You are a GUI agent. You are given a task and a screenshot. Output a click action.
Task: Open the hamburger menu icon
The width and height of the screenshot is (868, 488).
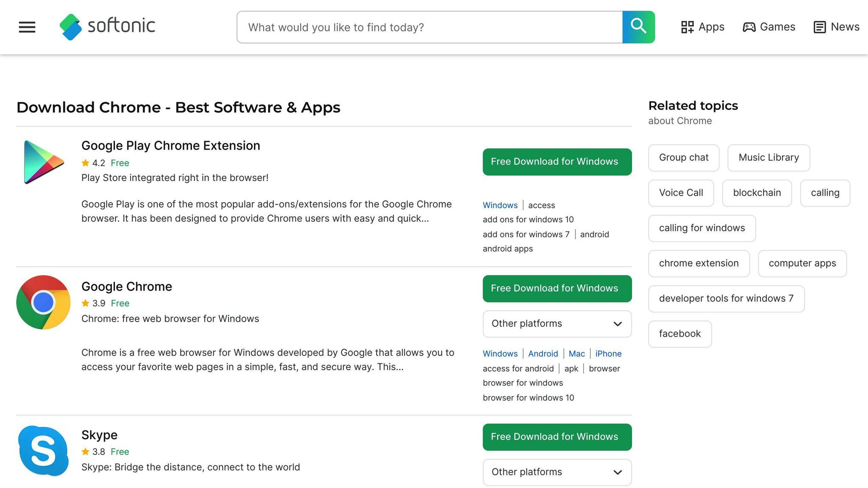click(27, 27)
